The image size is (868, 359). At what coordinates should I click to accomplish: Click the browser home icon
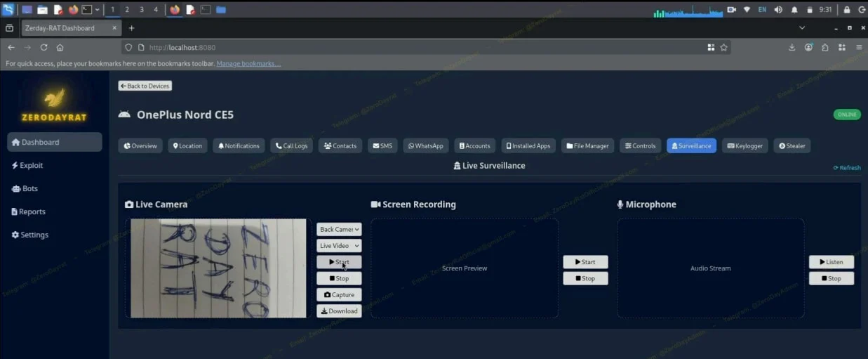(x=60, y=48)
